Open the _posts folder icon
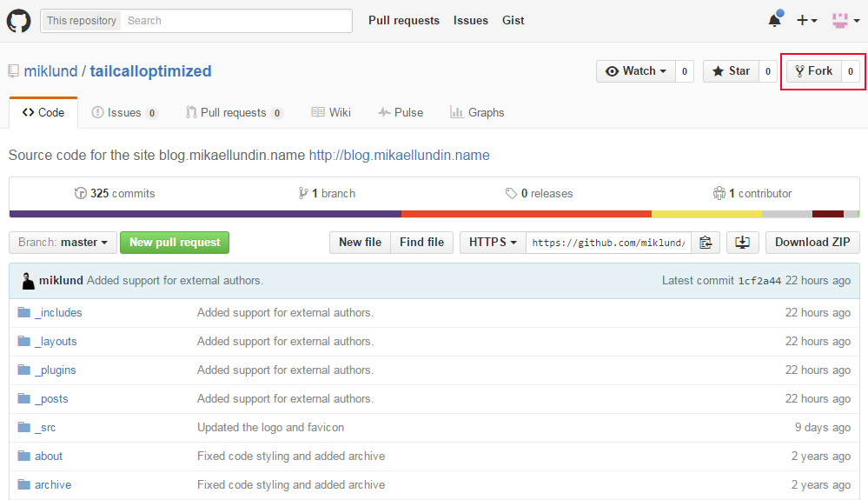The width and height of the screenshot is (868, 500). (x=23, y=398)
